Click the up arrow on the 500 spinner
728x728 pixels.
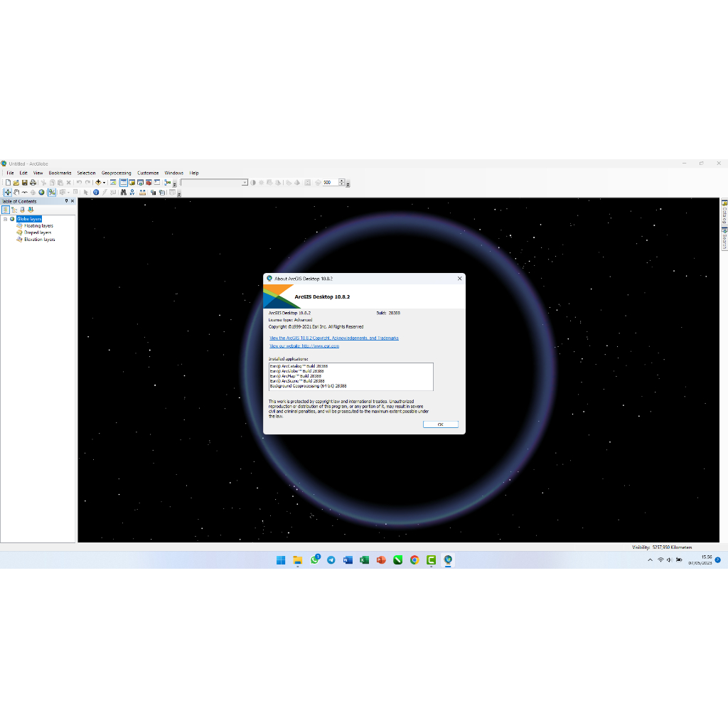tap(342, 181)
